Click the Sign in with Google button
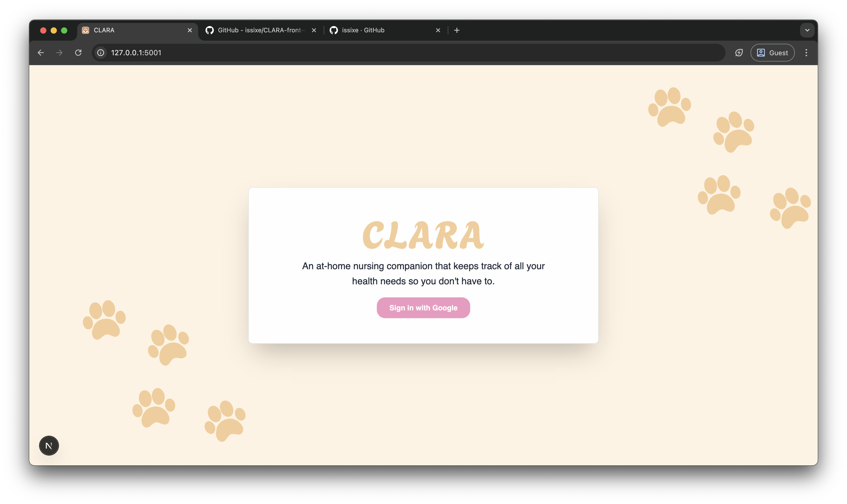 coord(423,308)
